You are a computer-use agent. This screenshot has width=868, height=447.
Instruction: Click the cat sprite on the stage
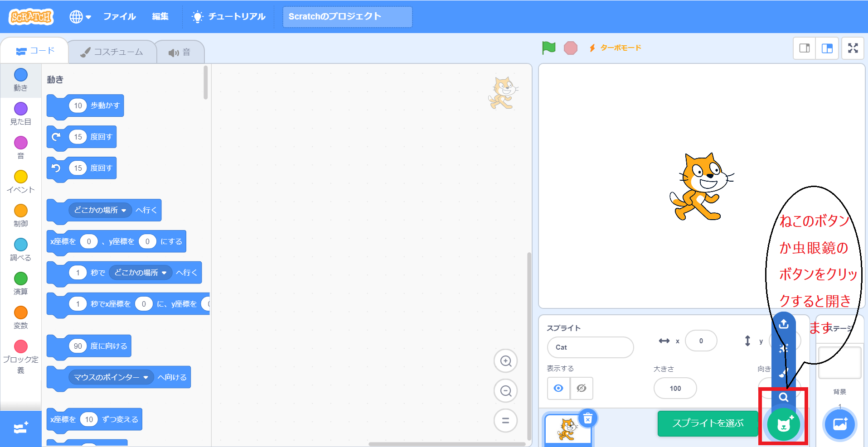point(701,187)
